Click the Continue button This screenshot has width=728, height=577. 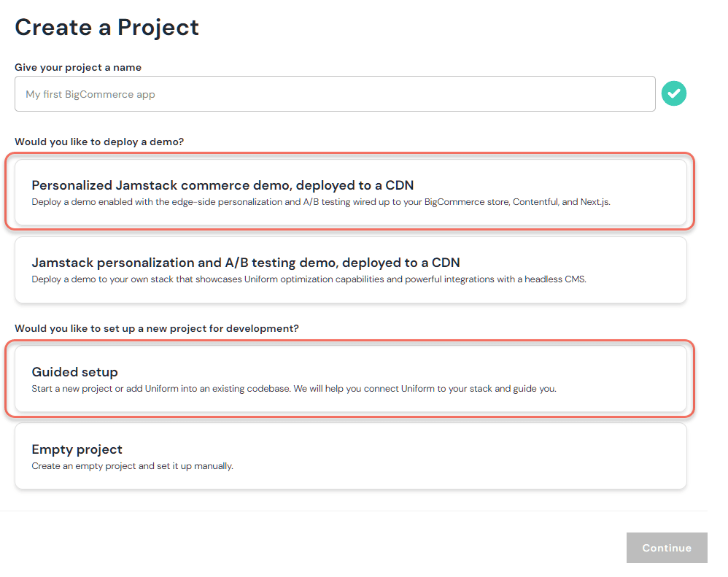[666, 547]
